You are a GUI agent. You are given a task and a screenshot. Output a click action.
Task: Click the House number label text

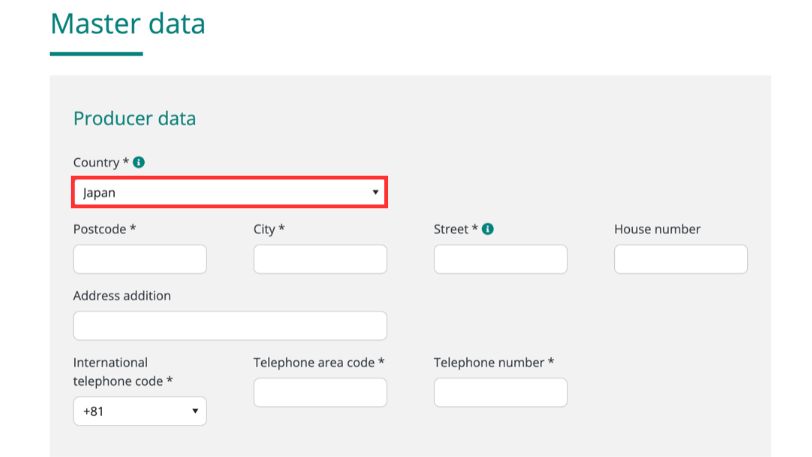[657, 229]
